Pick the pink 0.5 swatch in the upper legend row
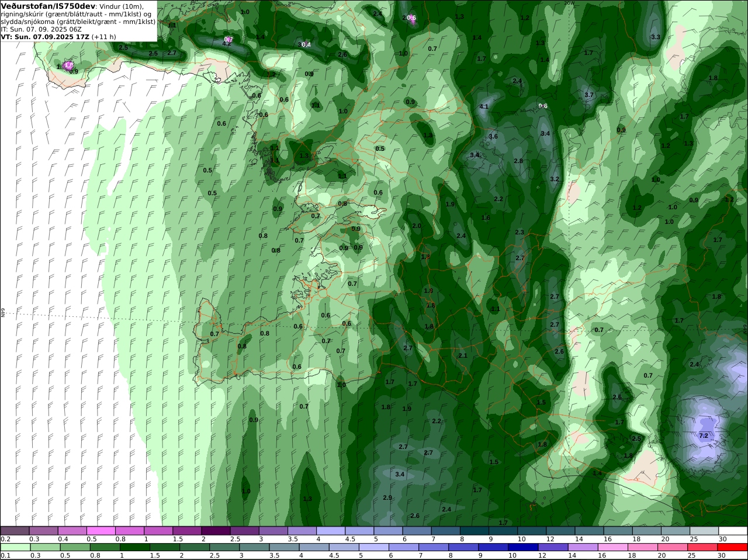748x560 pixels. tap(101, 531)
